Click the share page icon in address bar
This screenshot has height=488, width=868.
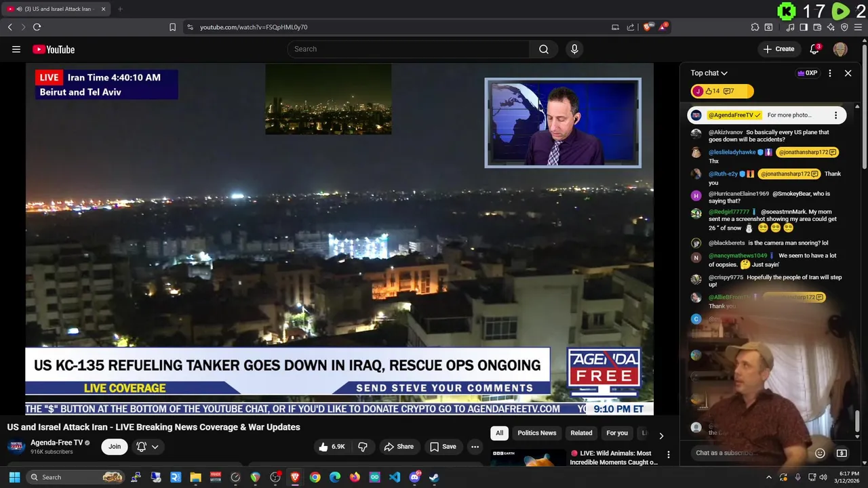coord(631,27)
